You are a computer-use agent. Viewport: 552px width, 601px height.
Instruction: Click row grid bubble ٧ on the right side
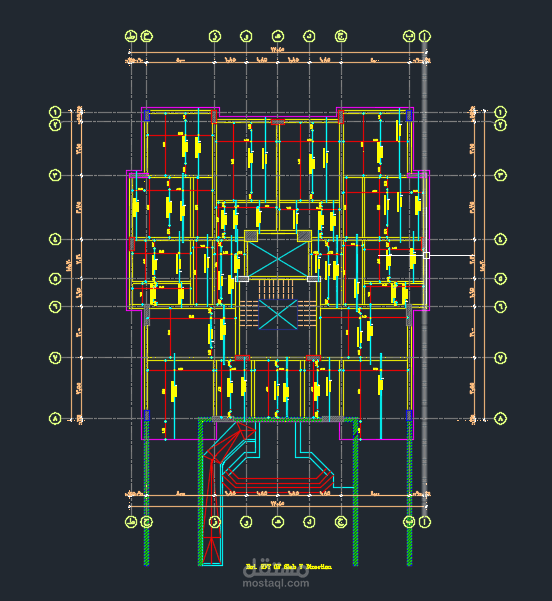[x=501, y=358]
